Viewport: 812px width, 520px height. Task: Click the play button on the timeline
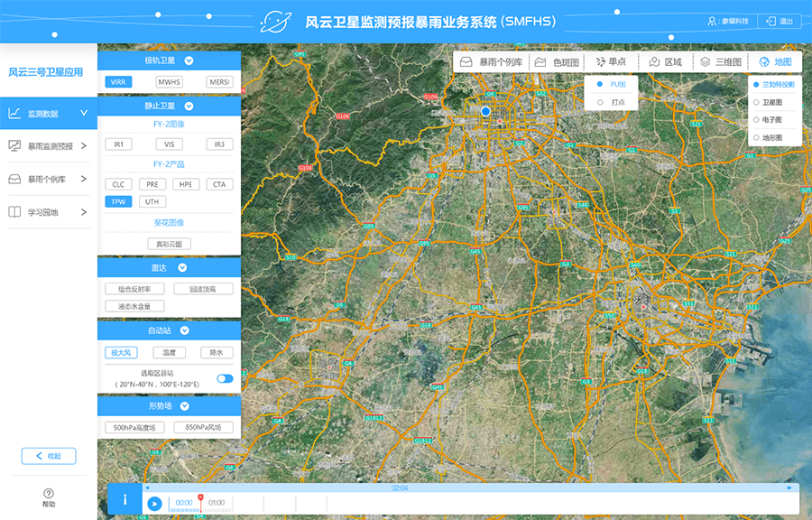[154, 503]
